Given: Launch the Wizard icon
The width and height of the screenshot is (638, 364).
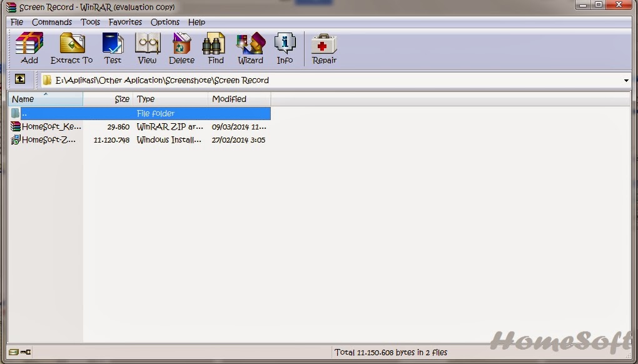Looking at the screenshot, I should pos(250,47).
